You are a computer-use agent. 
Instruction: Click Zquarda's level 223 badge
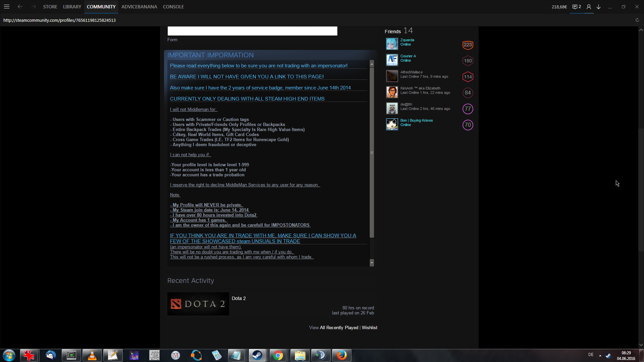coord(468,45)
